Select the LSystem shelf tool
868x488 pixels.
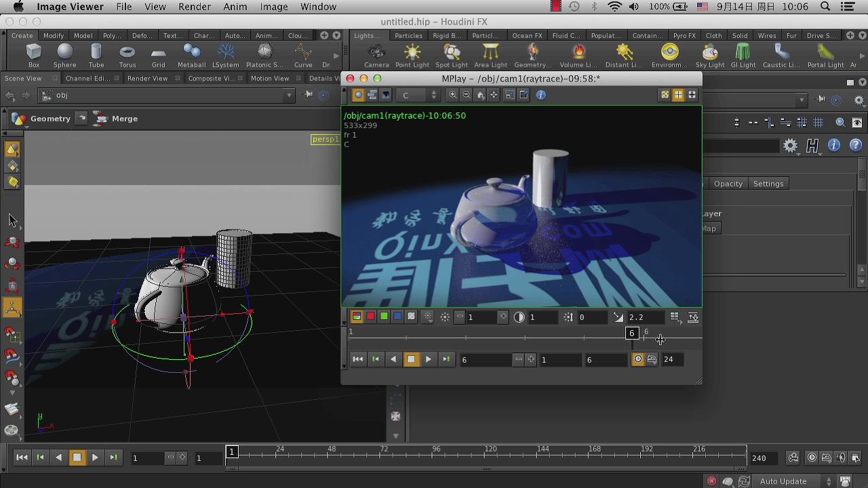coord(225,55)
